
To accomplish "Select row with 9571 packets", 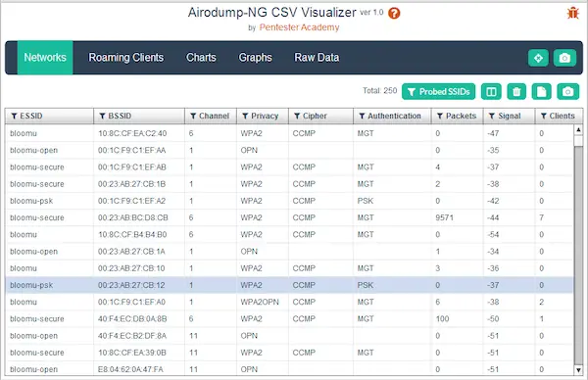I will (x=289, y=217).
